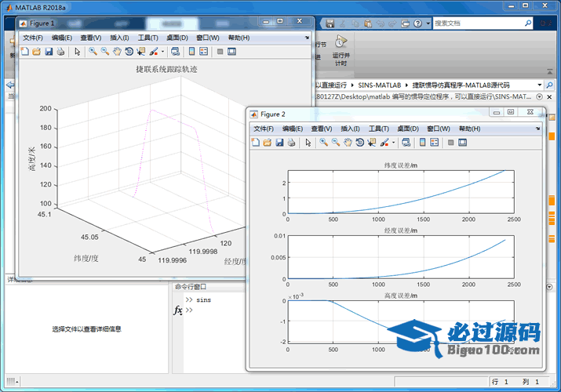Activate Zoom In tool in Figure 1

(x=93, y=52)
